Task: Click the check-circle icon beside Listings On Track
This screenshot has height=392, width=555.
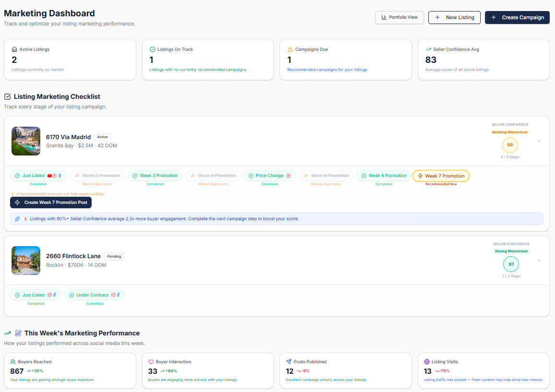Action: [153, 49]
